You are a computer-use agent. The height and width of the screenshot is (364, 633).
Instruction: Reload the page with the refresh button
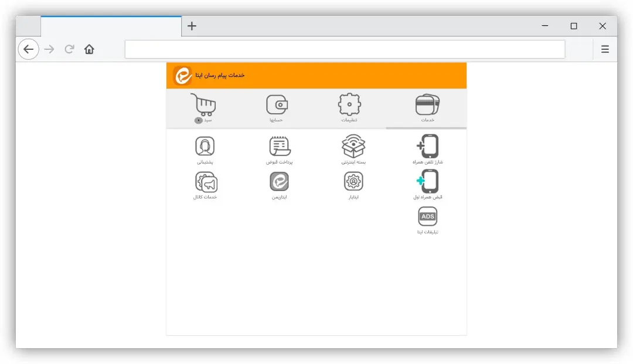(x=69, y=49)
